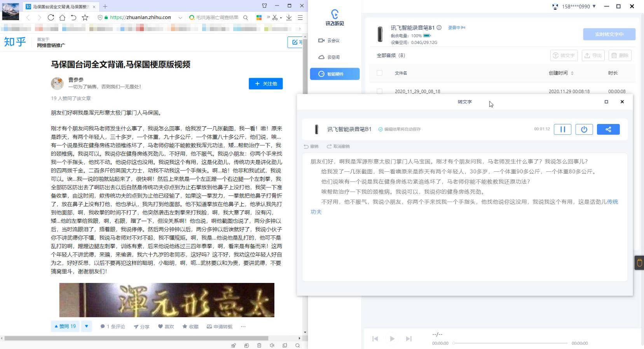Click into the transcription text area
Screen dimensions: 644x349
[x=465, y=217]
